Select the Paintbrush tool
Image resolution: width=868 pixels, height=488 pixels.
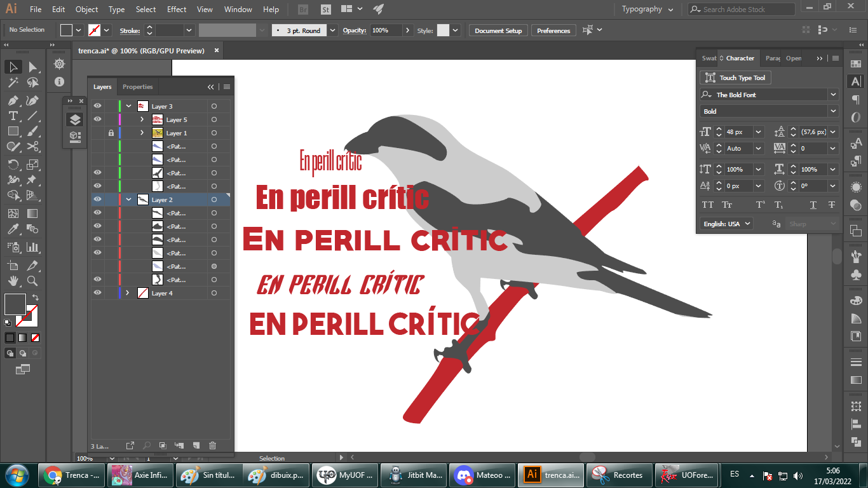coord(33,131)
